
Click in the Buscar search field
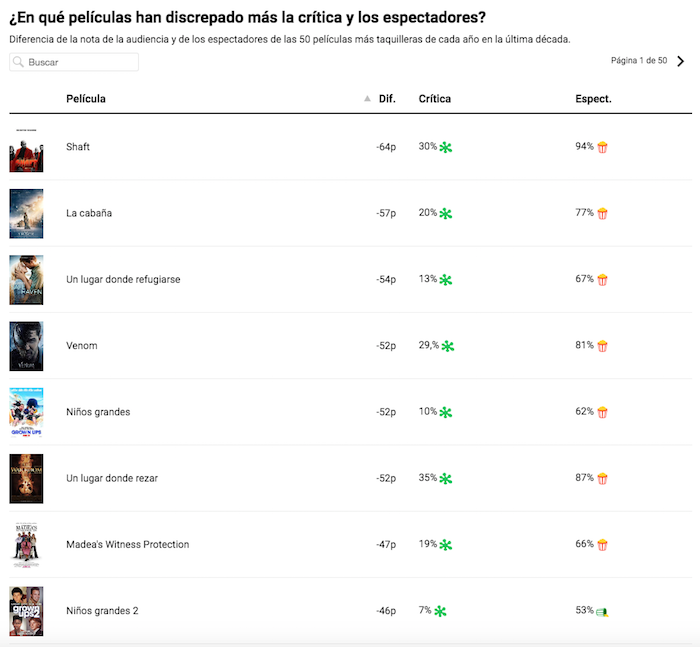[80, 62]
